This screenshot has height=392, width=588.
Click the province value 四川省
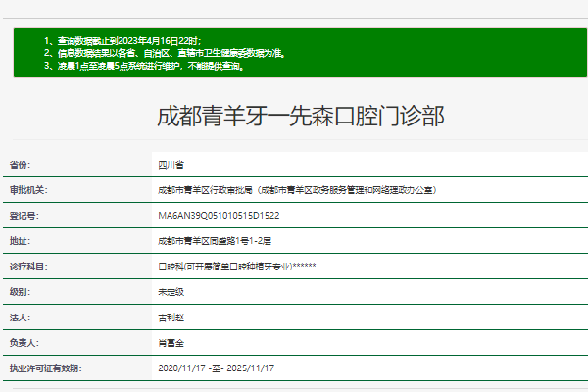[171, 165]
